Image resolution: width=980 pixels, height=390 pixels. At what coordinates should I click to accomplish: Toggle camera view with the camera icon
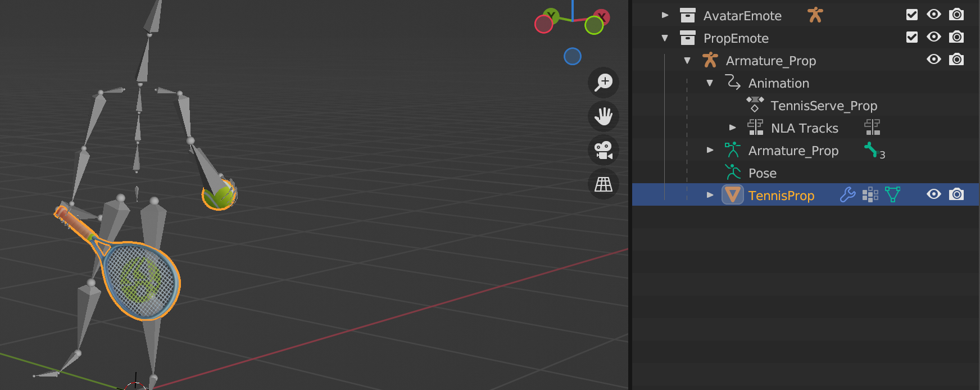click(604, 150)
